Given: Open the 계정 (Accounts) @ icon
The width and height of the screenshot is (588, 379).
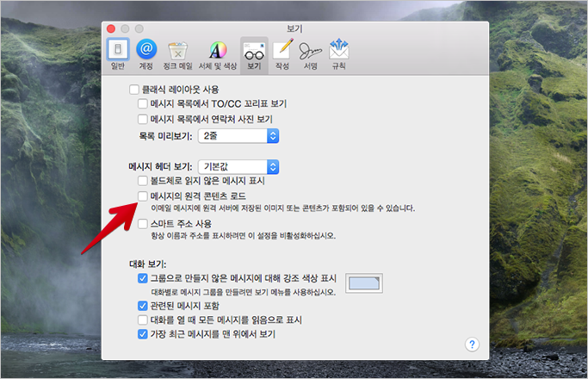Looking at the screenshot, I should tap(146, 49).
